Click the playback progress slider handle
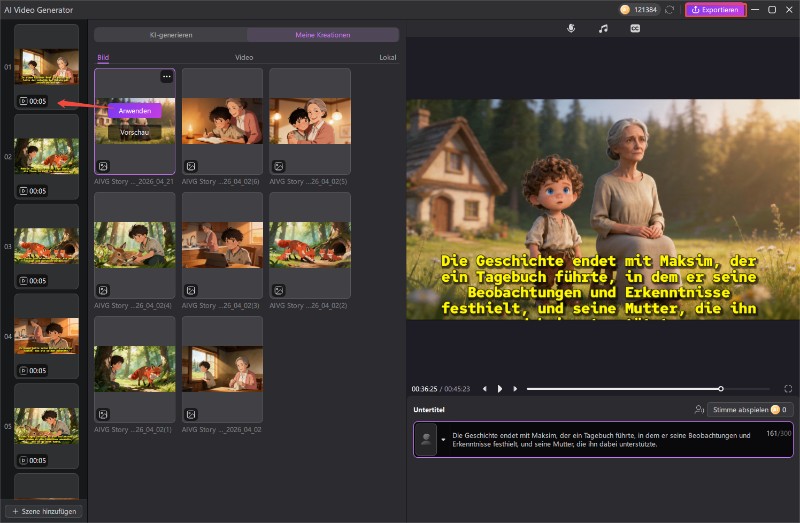Image resolution: width=800 pixels, height=523 pixels. pos(721,388)
